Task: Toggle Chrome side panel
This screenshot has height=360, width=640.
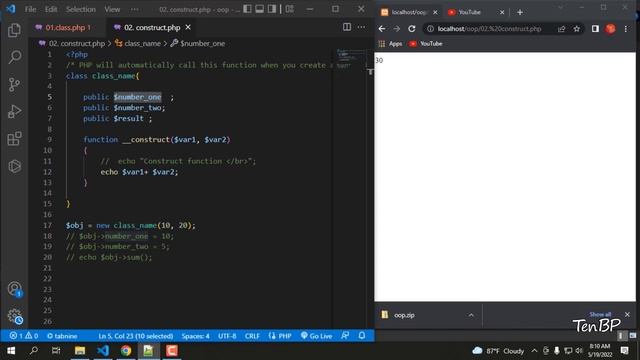Action: pos(595,29)
